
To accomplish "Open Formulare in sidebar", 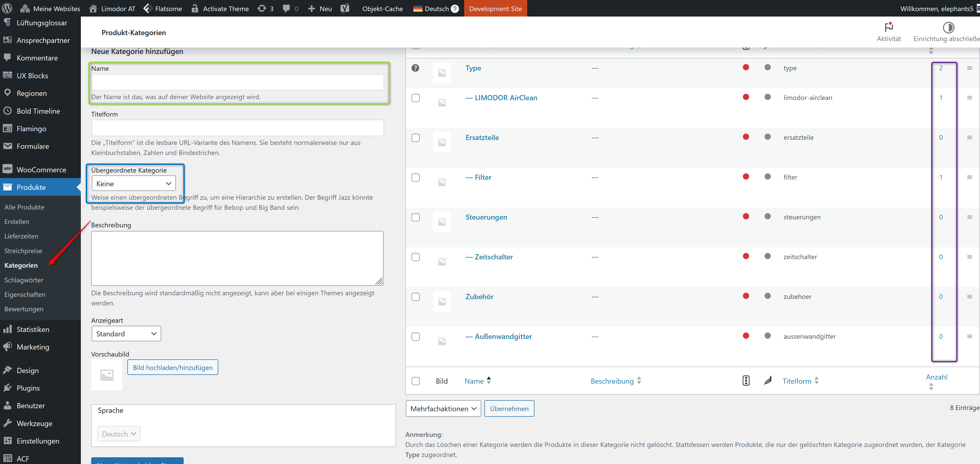I will 33,146.
